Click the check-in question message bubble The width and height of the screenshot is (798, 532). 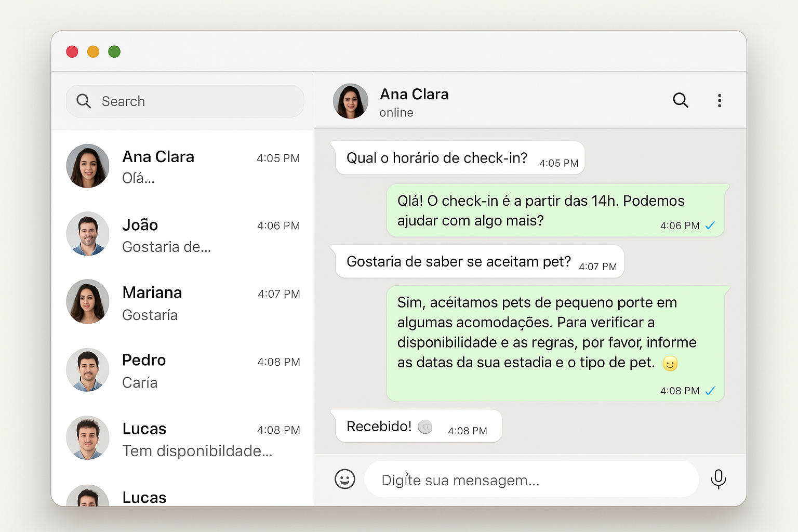pyautogui.click(x=459, y=158)
